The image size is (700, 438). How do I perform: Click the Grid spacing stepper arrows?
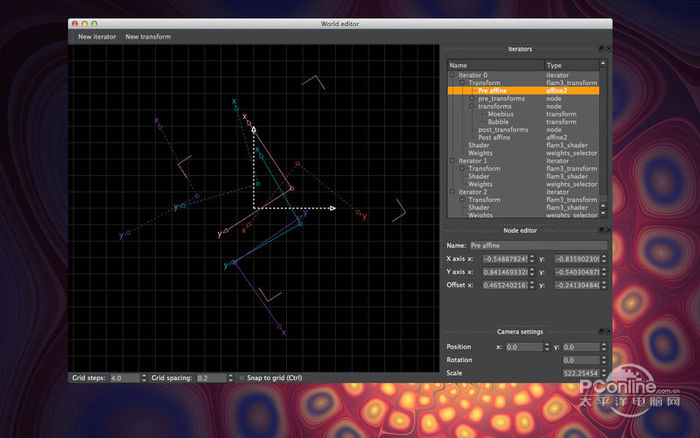231,378
